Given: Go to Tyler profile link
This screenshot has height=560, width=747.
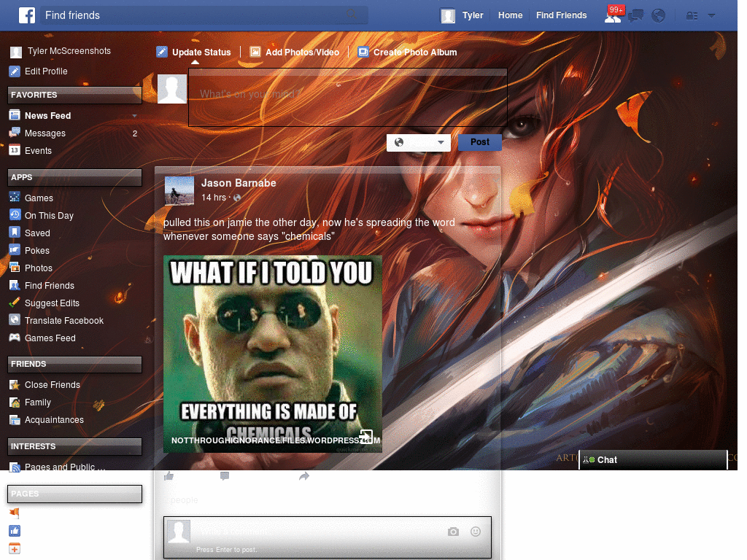Looking at the screenshot, I should point(473,15).
